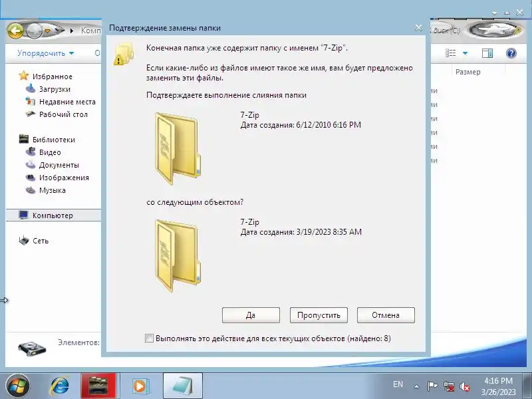Click the Избранное star icon
The width and height of the screenshot is (532, 399).
[x=24, y=76]
